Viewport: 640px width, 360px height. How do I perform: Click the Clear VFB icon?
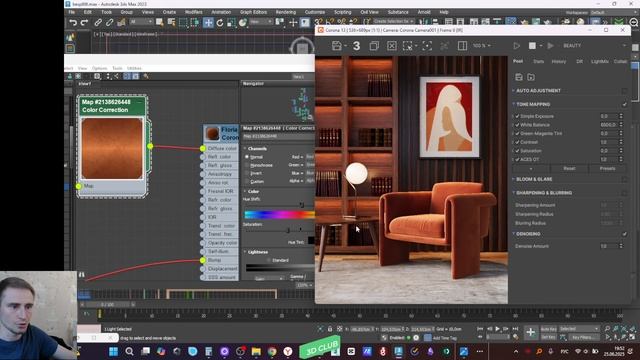click(391, 46)
